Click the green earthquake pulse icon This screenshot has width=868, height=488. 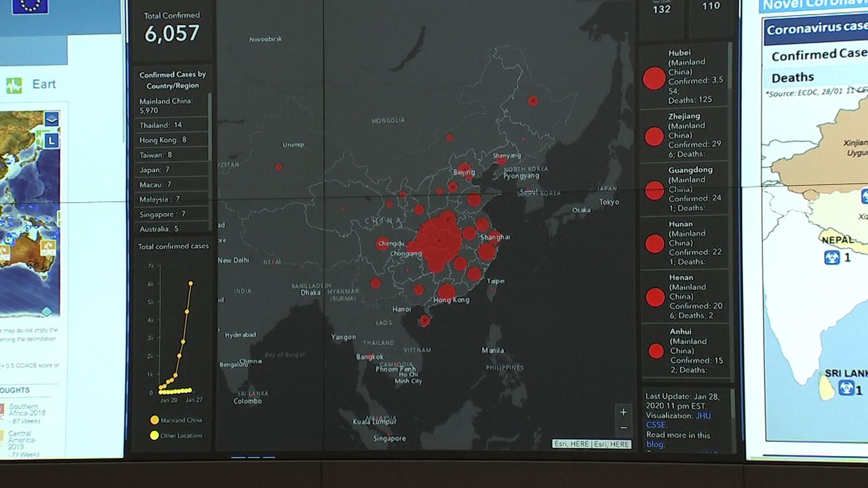[14, 85]
